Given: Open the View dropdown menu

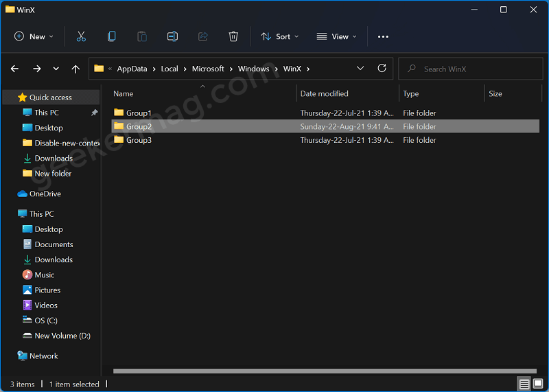Looking at the screenshot, I should tap(336, 36).
